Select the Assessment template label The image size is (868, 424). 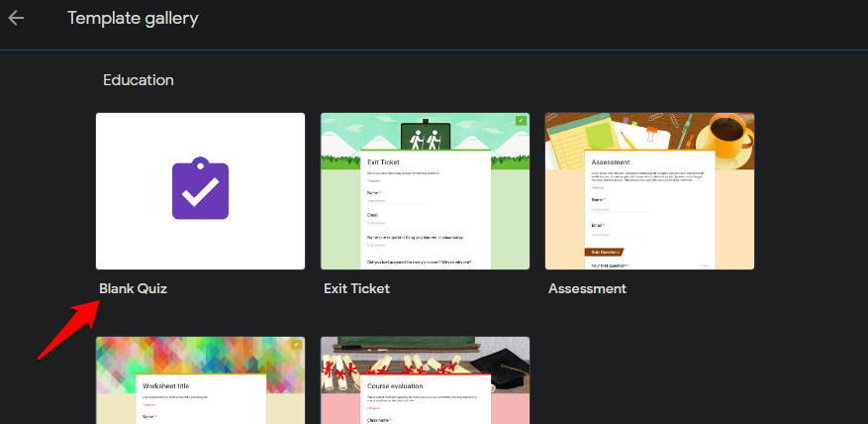coord(587,288)
